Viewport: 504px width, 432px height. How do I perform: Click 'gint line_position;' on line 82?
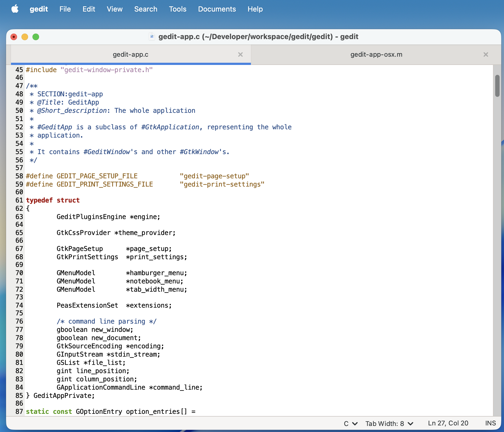pos(93,371)
